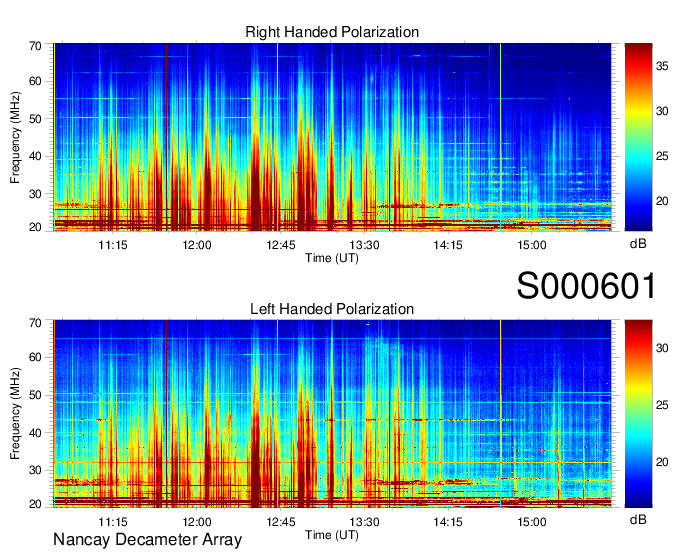The image size is (680, 552).
Task: Click the 35 value on Right Handed colorbar
Action: point(662,66)
